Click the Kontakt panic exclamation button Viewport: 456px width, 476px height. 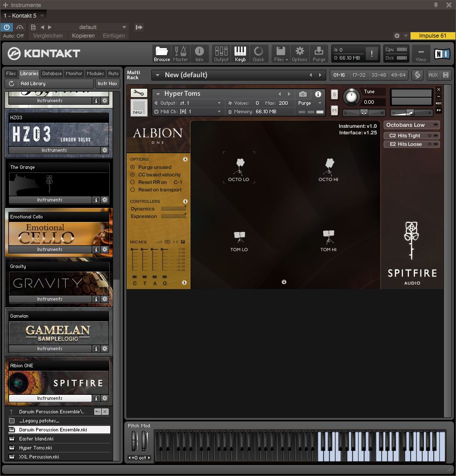pos(372,54)
